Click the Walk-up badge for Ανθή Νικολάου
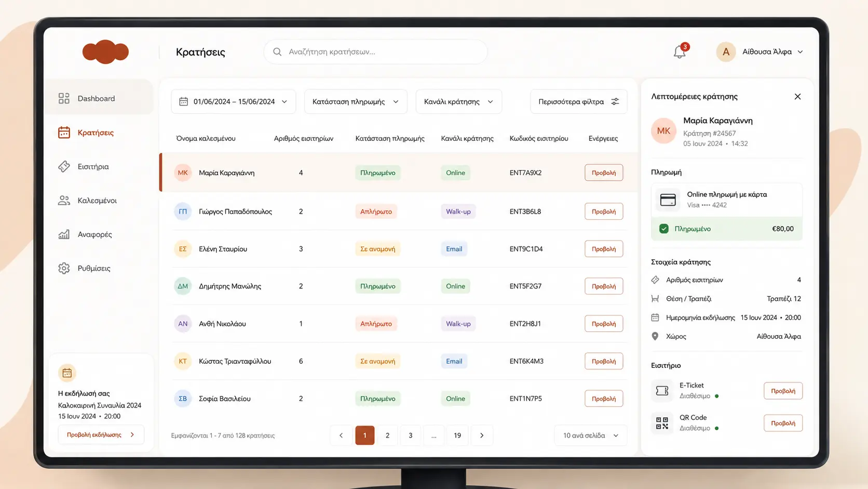The height and width of the screenshot is (489, 868). [x=458, y=324]
